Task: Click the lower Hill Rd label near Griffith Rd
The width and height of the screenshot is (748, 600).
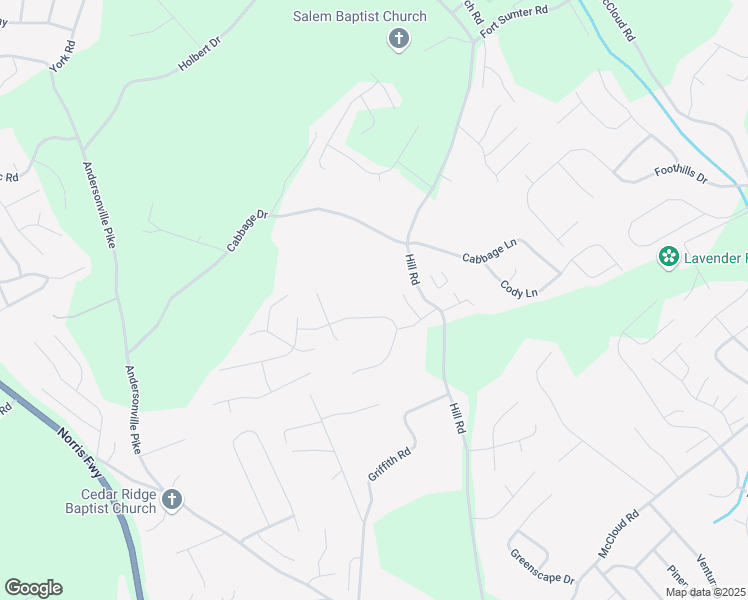Action: tap(457, 418)
